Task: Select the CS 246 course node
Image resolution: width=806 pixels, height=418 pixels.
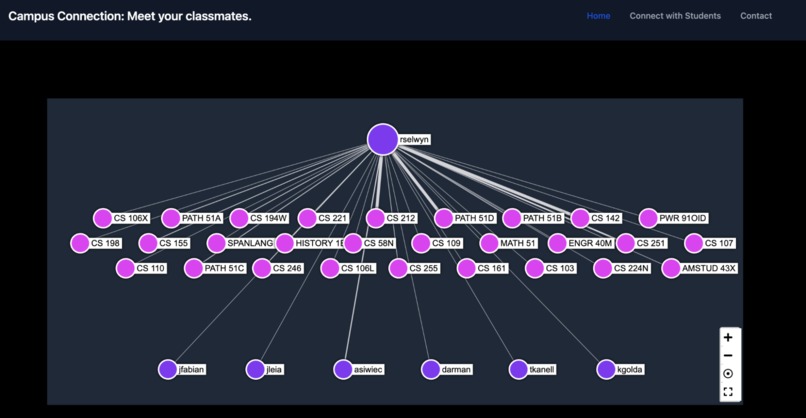Action: [262, 268]
